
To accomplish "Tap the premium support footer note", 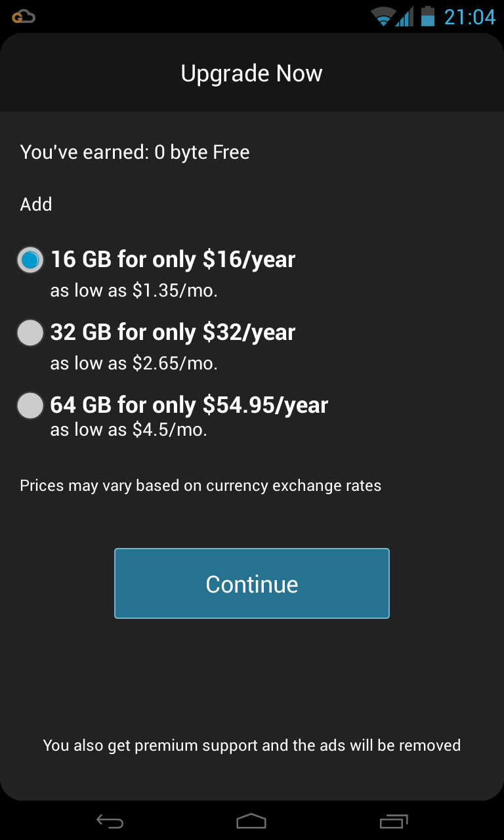I will pyautogui.click(x=252, y=745).
